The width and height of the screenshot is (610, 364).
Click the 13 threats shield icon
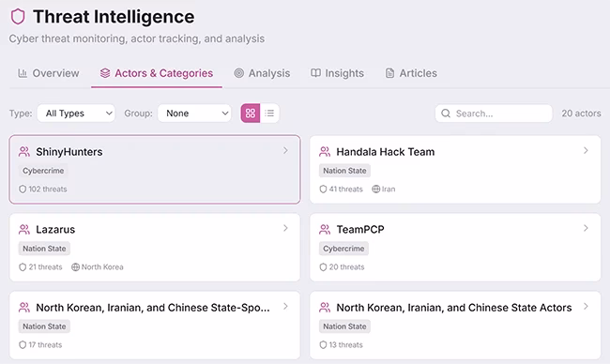point(323,345)
